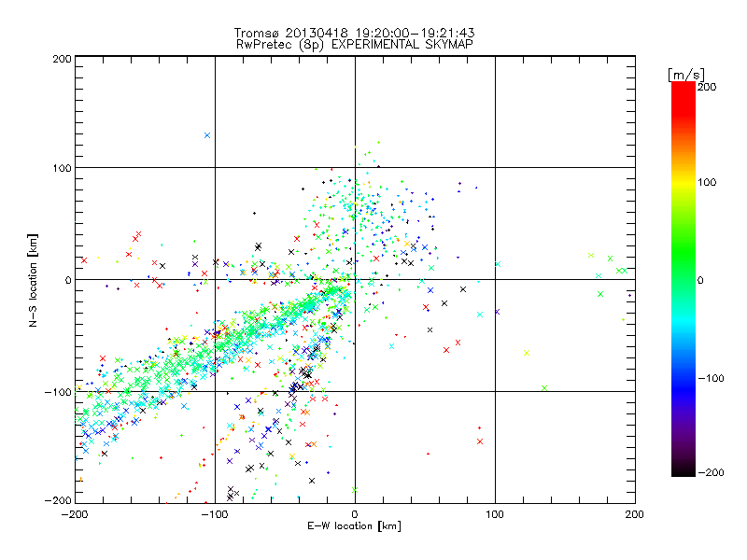Click the x-axis '200' tick label
Screen dimensions: 747x560
click(x=635, y=514)
